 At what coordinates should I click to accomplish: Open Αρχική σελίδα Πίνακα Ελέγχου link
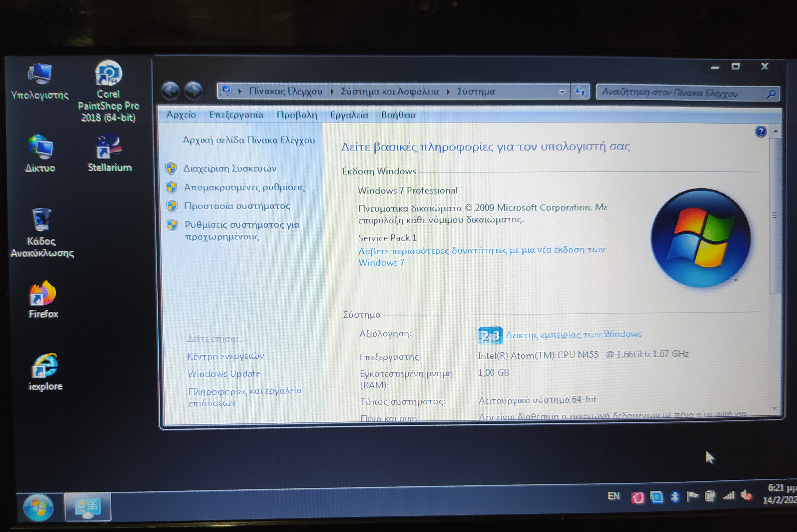point(249,140)
